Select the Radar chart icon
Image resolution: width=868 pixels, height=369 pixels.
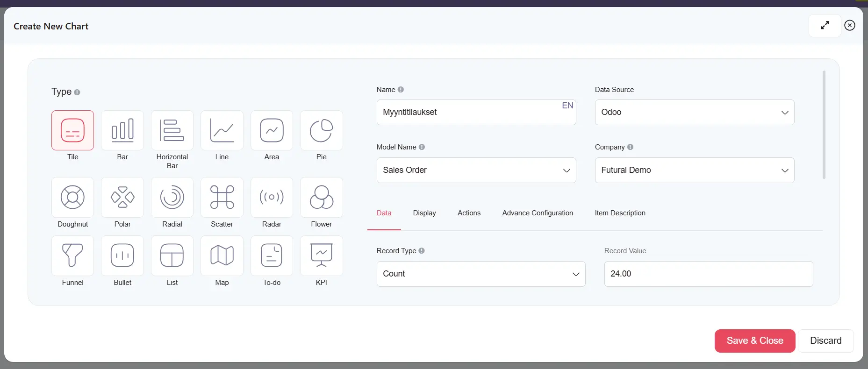pos(272,197)
